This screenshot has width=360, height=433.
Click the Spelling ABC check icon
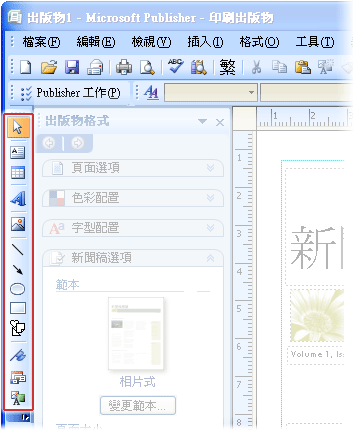(175, 66)
